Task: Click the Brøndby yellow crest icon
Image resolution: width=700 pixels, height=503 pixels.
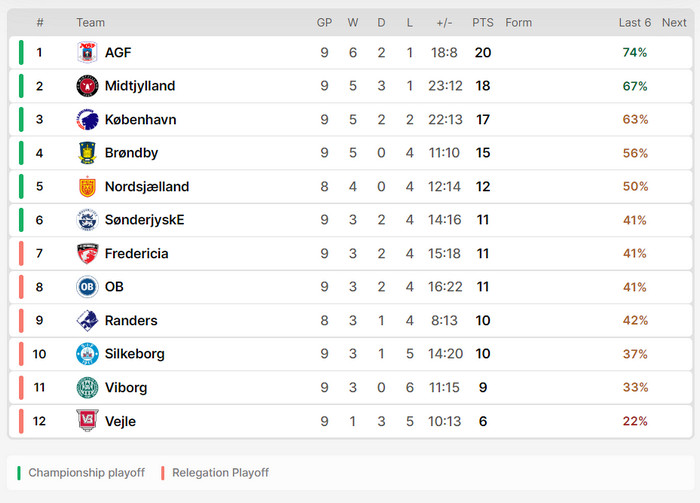Action: tap(88, 153)
